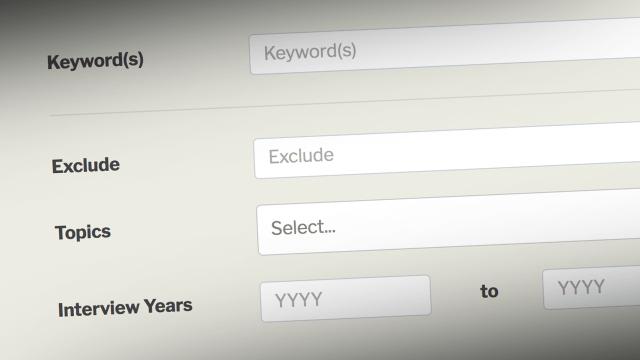Click the first YYYY placeholder text
The height and width of the screenshot is (360, 640).
pos(298,300)
